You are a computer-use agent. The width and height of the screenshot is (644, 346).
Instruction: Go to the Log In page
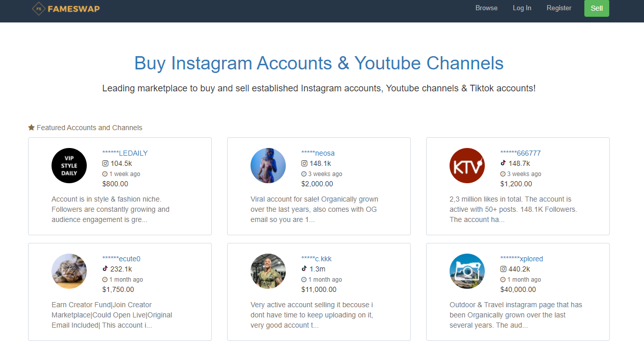(522, 8)
